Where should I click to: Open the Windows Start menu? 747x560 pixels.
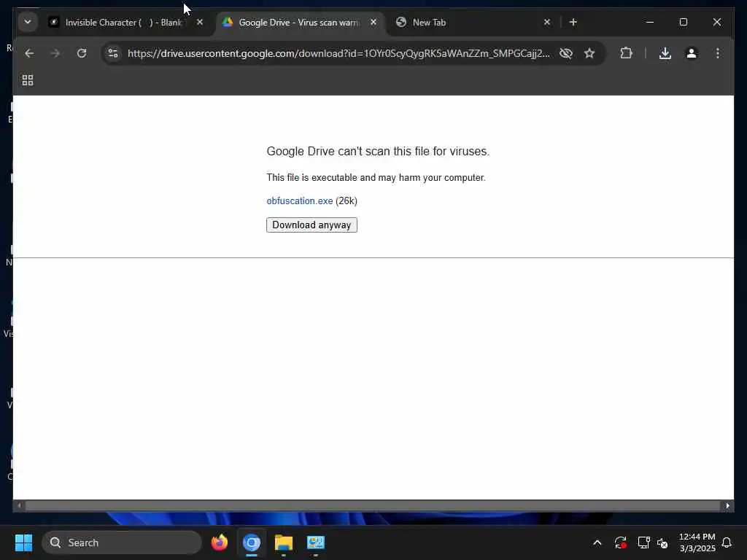23,542
